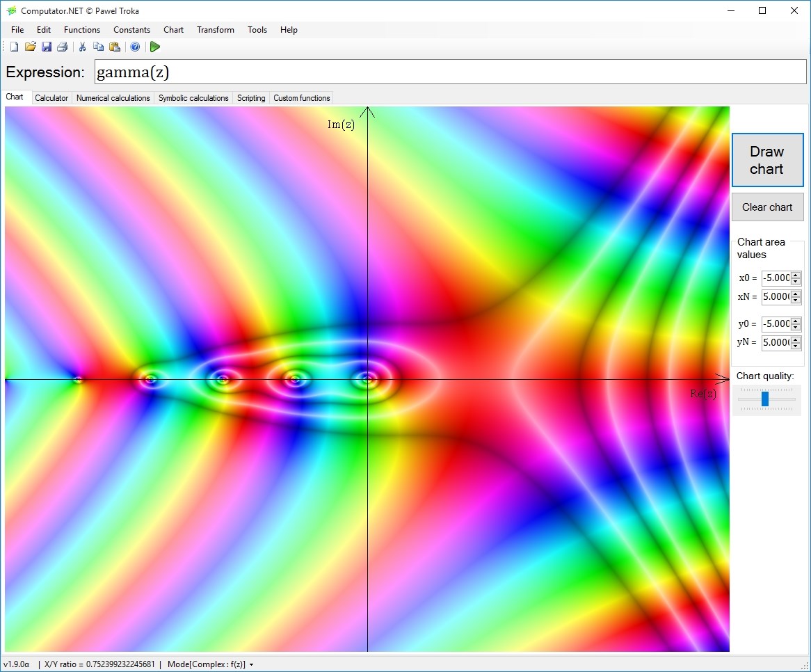Increase x0 with the up arrow
Screen dimensions: 811x672
point(796,275)
